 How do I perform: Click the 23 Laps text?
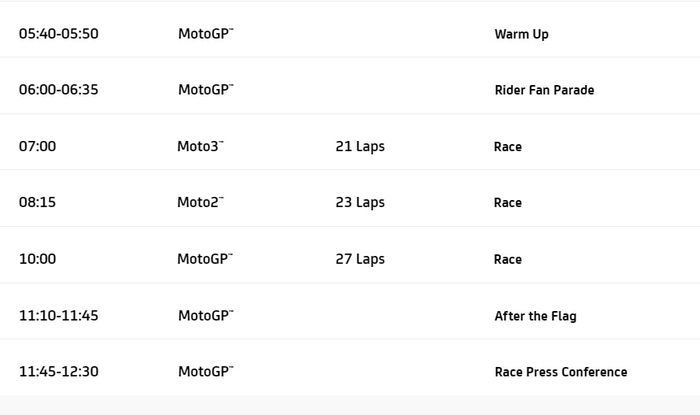click(360, 203)
